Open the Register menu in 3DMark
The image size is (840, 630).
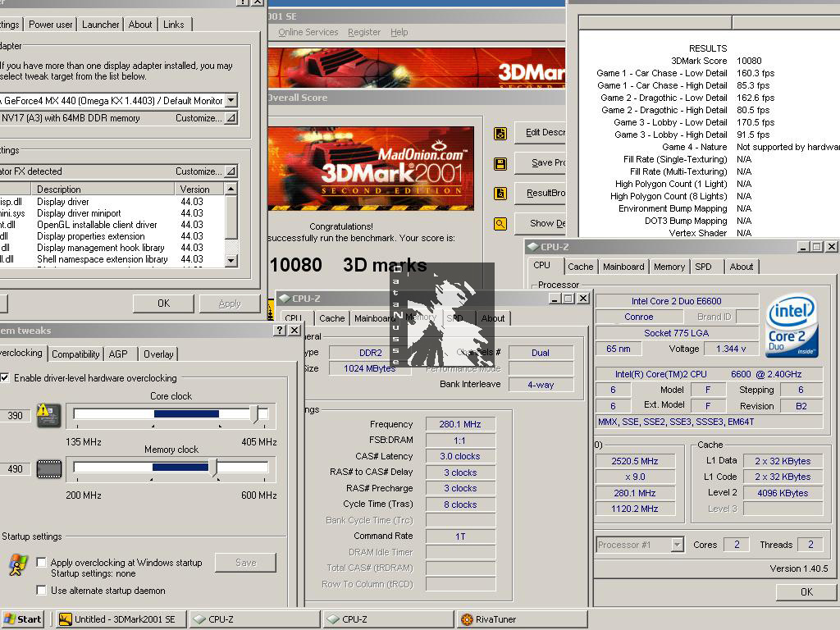click(x=363, y=32)
